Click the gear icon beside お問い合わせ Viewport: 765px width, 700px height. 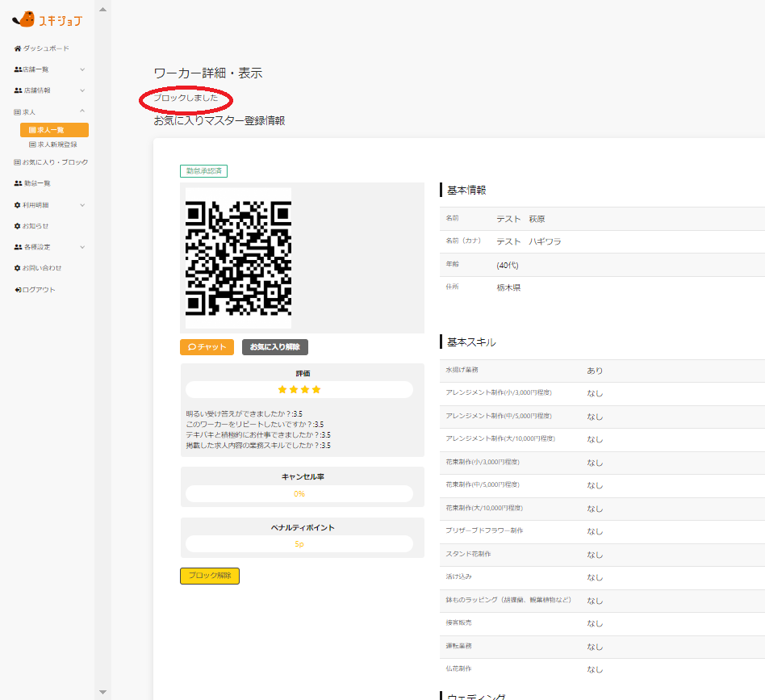coord(18,268)
